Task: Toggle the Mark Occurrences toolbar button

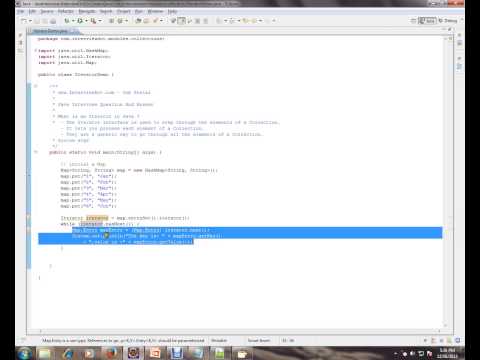Action: (173, 21)
